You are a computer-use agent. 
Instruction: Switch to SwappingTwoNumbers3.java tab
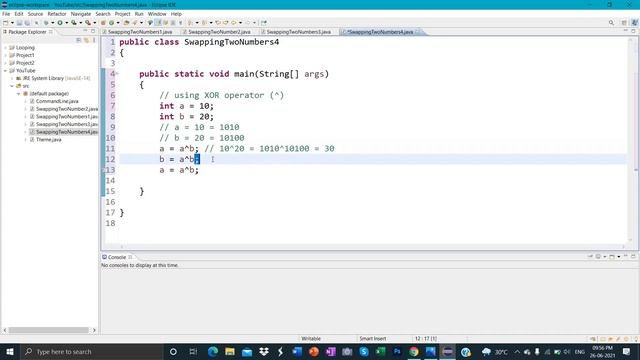(x=298, y=32)
